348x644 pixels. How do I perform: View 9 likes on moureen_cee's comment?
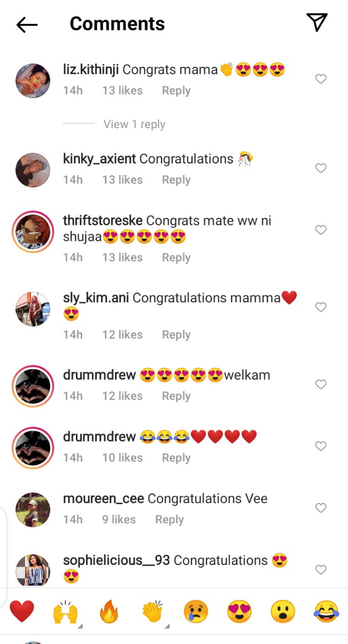point(119,519)
